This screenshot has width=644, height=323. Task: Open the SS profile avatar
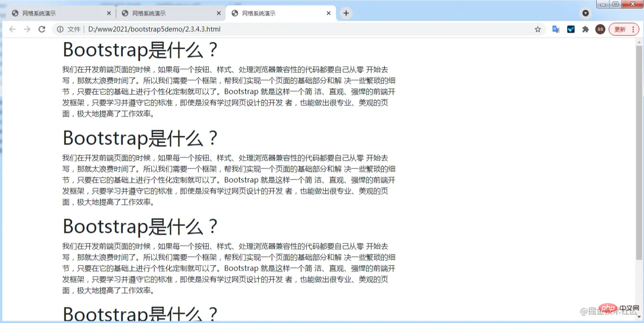[x=600, y=29]
